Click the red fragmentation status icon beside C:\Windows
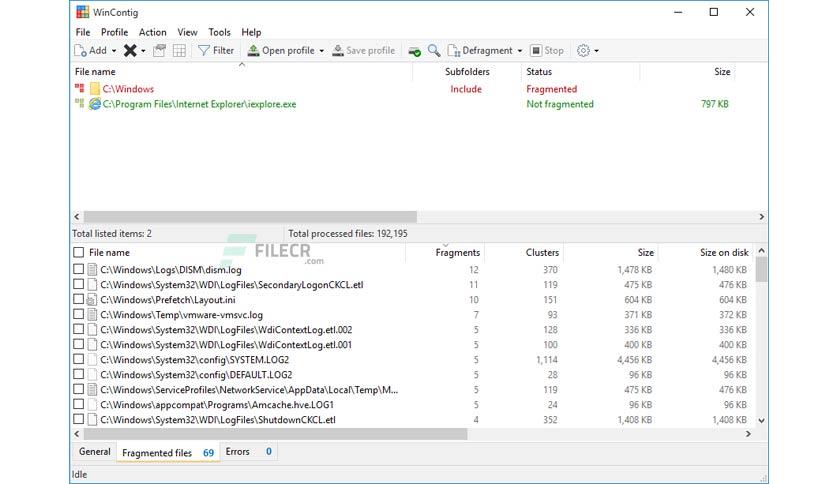 click(79, 88)
